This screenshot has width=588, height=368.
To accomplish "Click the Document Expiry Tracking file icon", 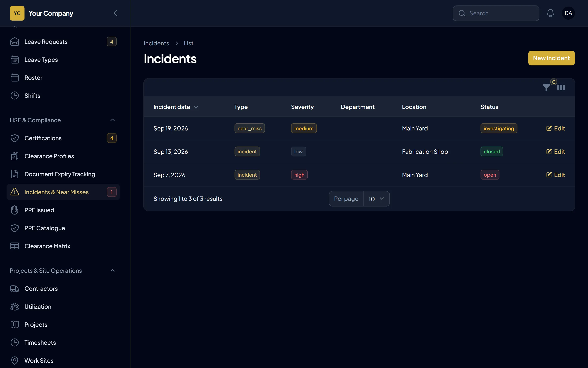I will (x=14, y=174).
